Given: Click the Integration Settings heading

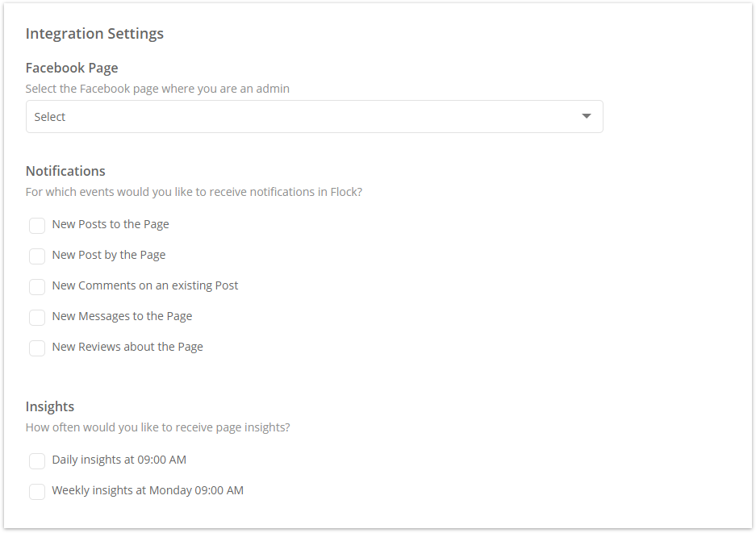Looking at the screenshot, I should tap(94, 34).
